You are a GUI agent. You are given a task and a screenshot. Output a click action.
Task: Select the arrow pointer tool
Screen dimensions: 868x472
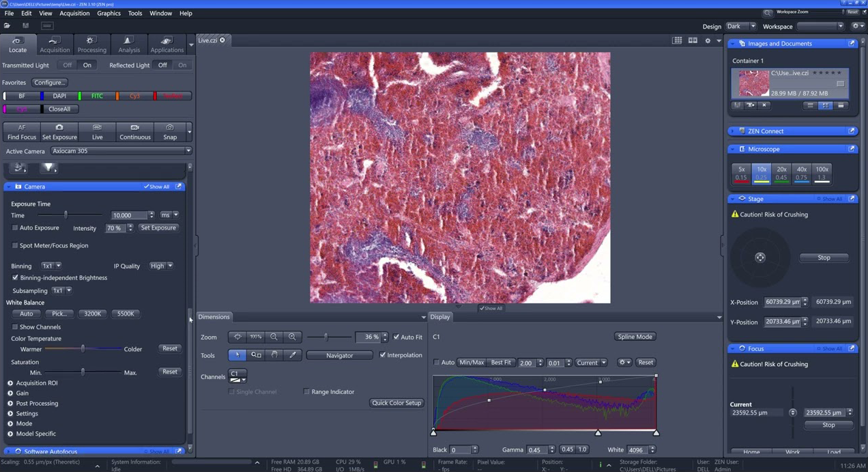tap(237, 355)
